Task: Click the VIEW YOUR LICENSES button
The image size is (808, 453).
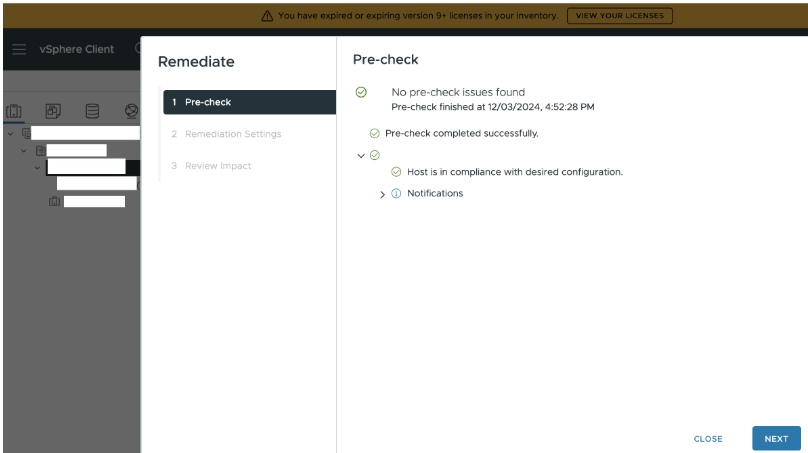Action: coord(619,16)
